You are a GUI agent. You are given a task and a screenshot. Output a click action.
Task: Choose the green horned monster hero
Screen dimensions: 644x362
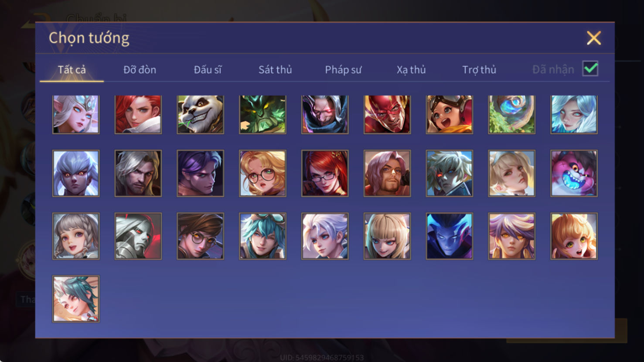tap(262, 114)
